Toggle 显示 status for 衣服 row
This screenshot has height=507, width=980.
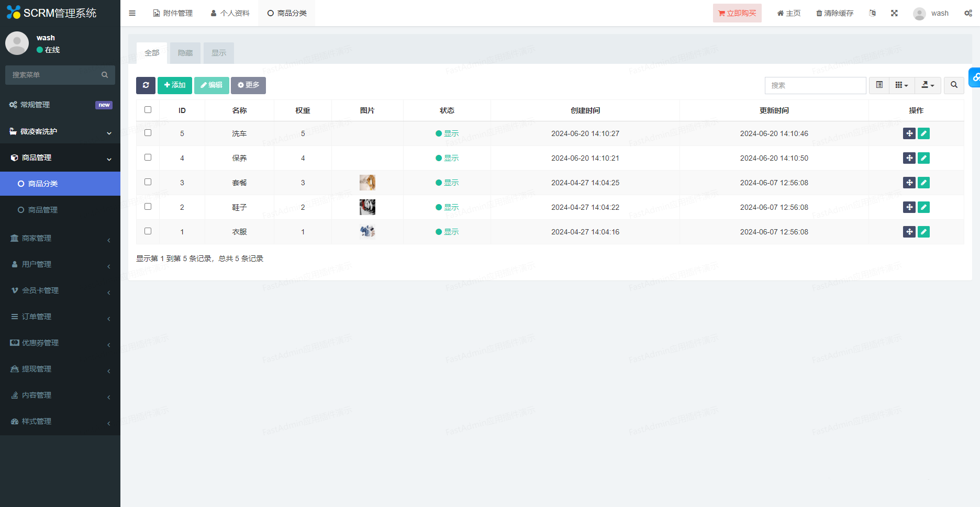tap(447, 232)
